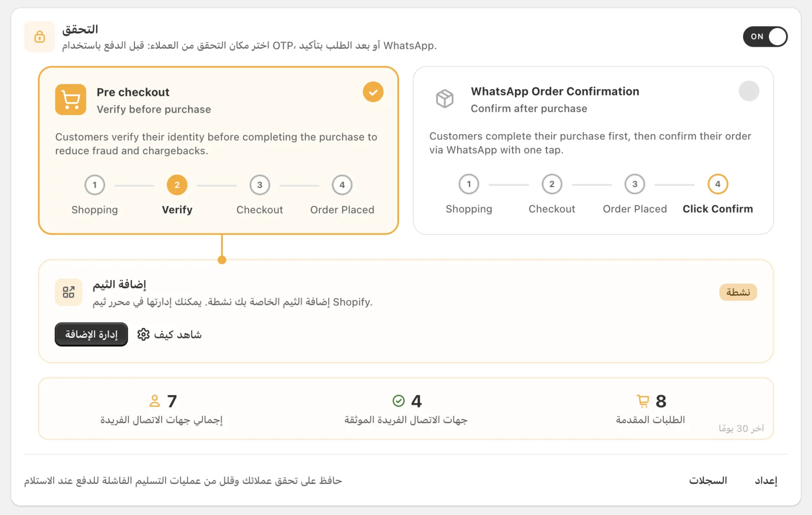This screenshot has width=812, height=515.
Task: Click step 3 Checkout circle in Pre checkout
Action: coord(260,185)
